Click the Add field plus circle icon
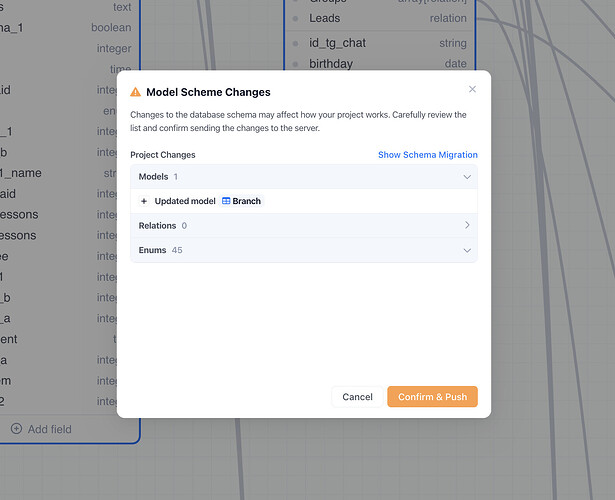The image size is (615, 500). click(16, 429)
